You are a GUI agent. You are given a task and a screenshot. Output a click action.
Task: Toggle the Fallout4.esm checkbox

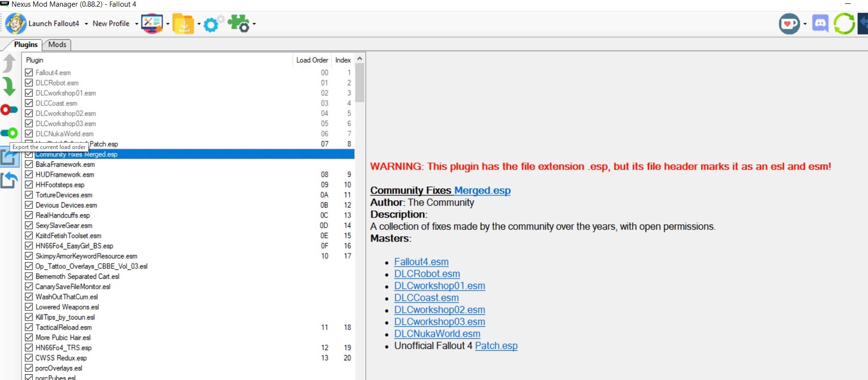point(29,72)
